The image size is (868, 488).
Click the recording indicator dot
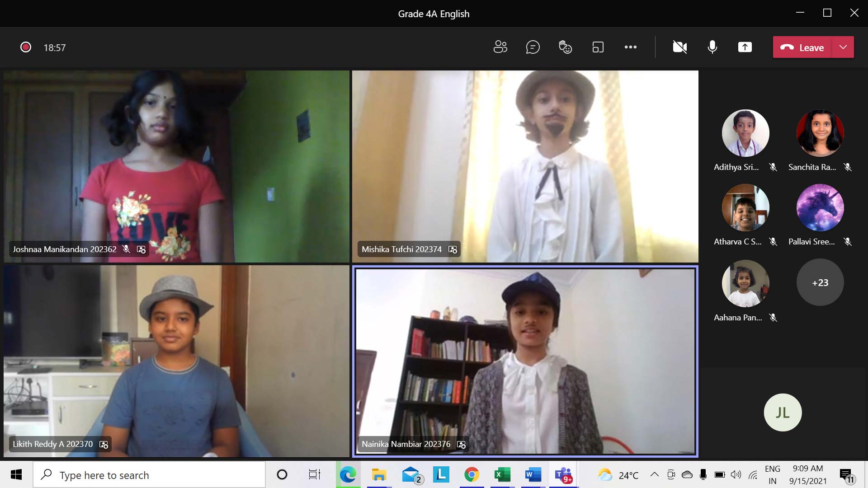point(26,47)
